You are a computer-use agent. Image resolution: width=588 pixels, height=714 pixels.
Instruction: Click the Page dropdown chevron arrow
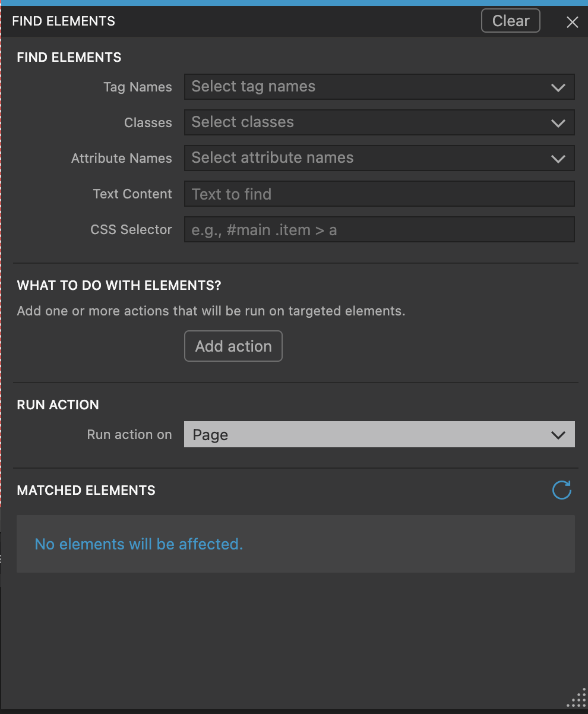pos(558,435)
